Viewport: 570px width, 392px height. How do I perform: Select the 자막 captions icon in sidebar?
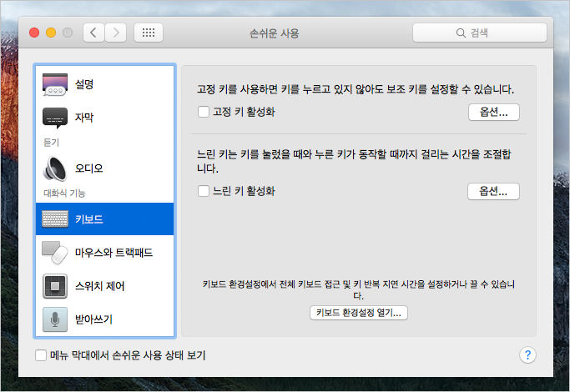tap(55, 118)
